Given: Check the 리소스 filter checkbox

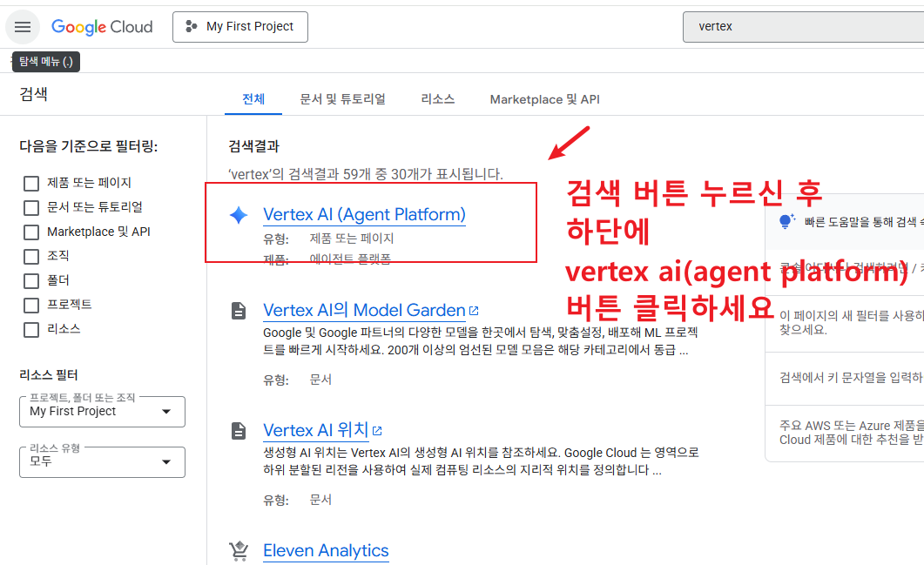Looking at the screenshot, I should click(31, 329).
